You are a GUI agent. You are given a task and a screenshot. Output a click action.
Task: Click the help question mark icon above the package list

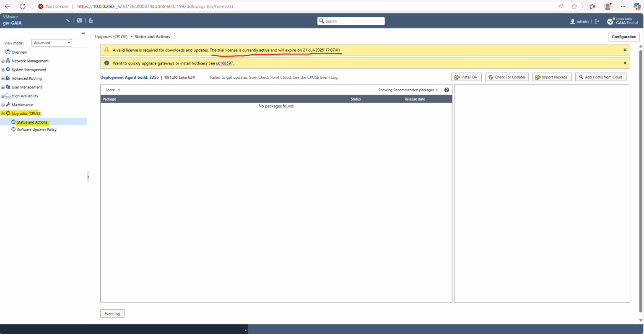[447, 90]
